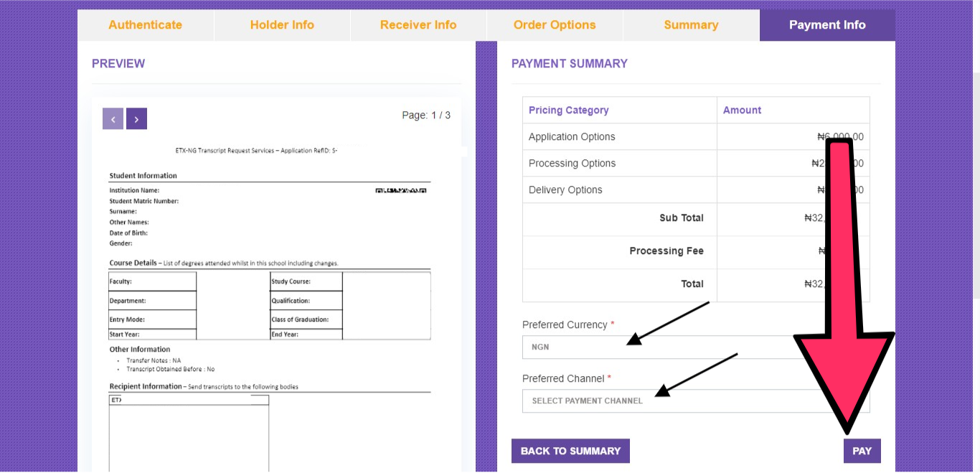980x473 pixels.
Task: Select the Order Options tab
Action: [x=554, y=24]
